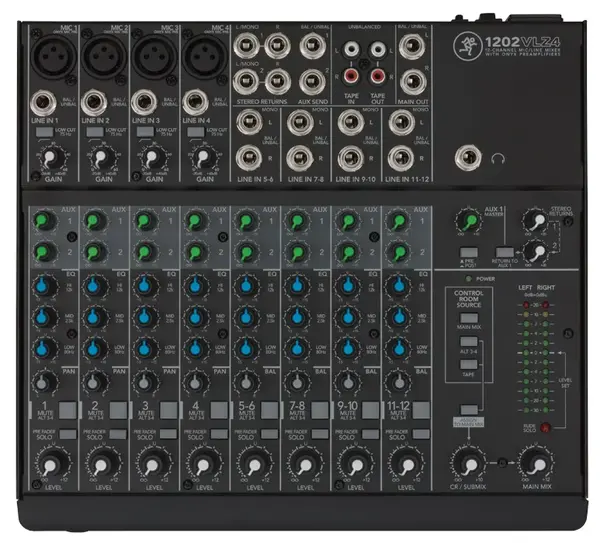Click the Mackie running man logo
The height and width of the screenshot is (543, 600).
click(x=467, y=45)
